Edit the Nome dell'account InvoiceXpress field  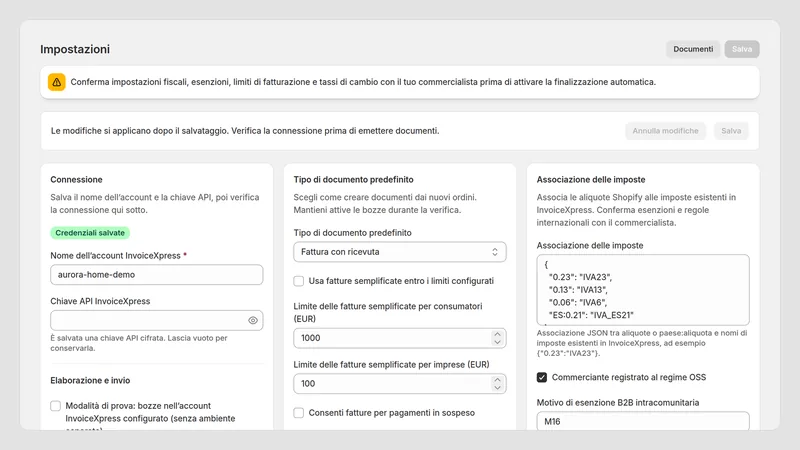157,274
